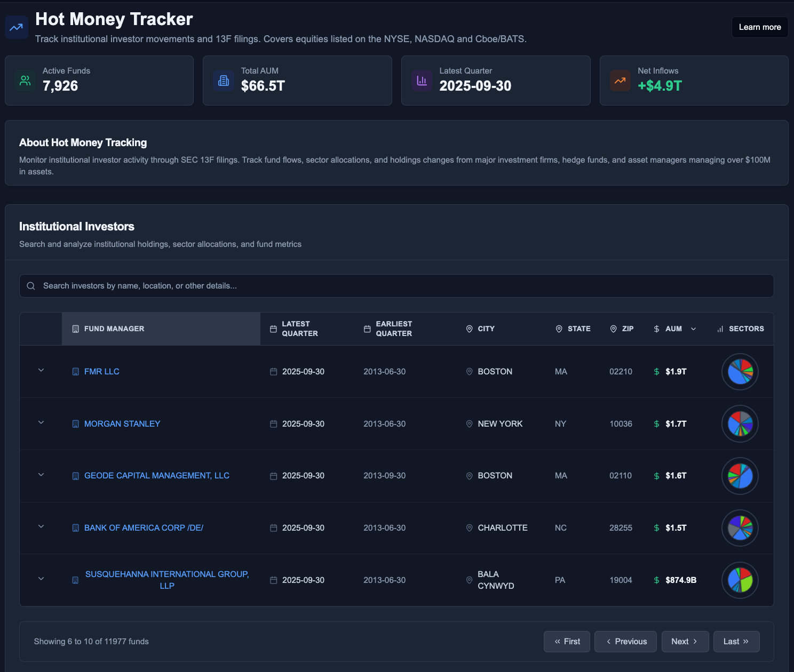Click the Net Inflows arrow icon
This screenshot has width=794, height=672.
(x=620, y=81)
